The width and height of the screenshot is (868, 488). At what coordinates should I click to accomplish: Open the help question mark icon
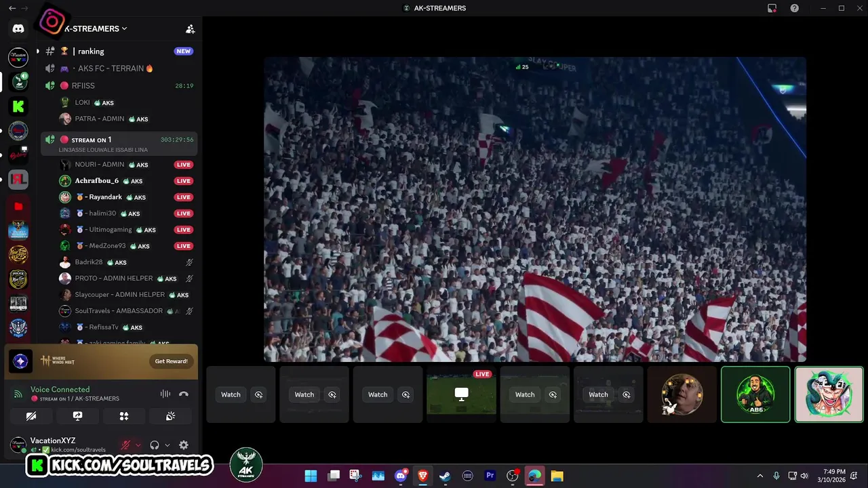coord(794,8)
